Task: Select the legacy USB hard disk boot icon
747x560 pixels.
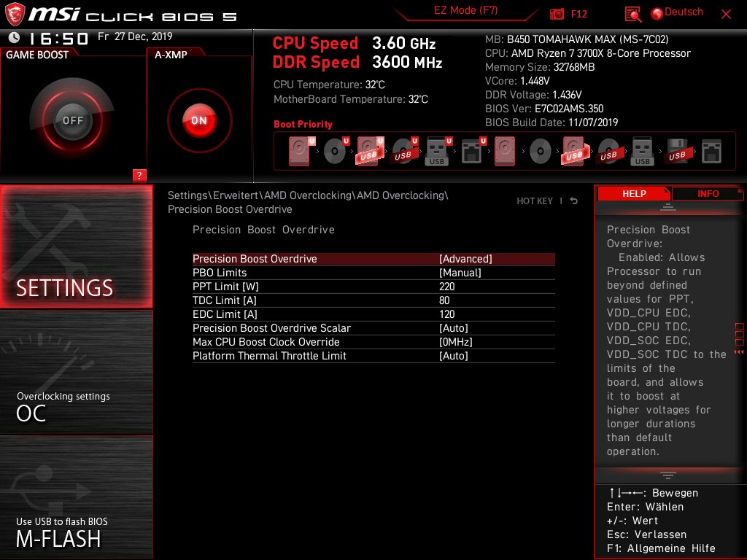Action: (x=575, y=151)
